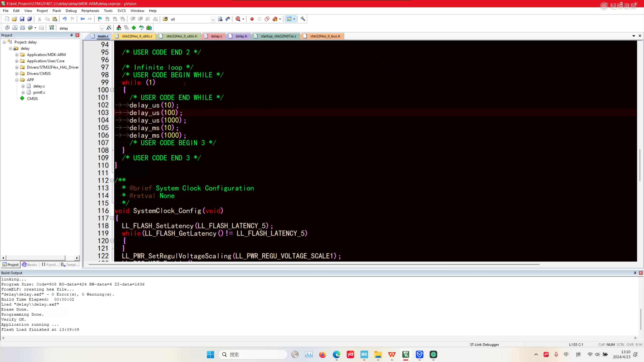Click the Build target icon
The image size is (644, 362).
[x=15, y=28]
